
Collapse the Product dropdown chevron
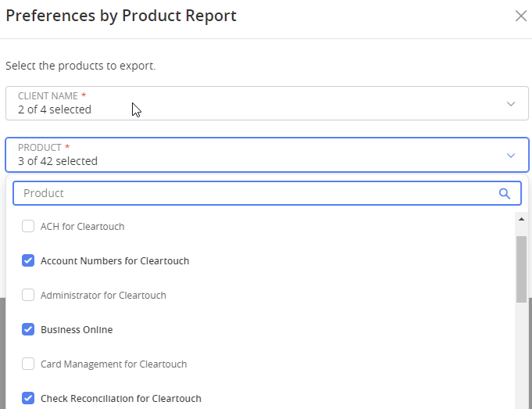(511, 155)
